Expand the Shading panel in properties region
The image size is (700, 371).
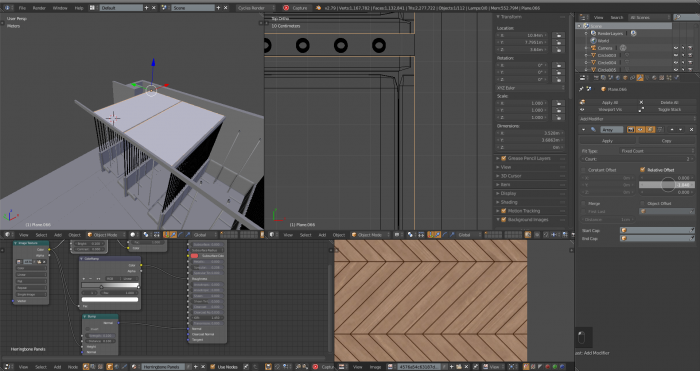tap(498, 202)
